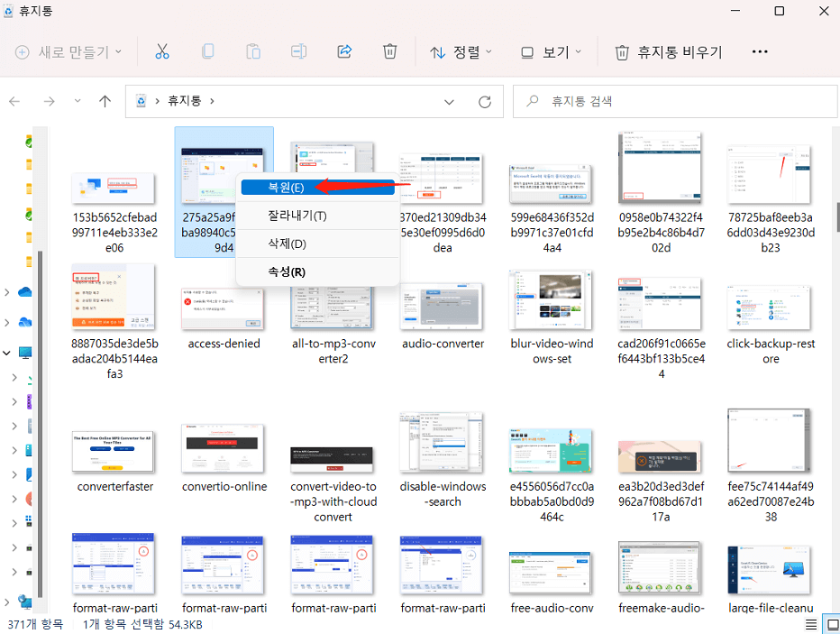This screenshot has width=840, height=634.
Task: Click the Paste clipboard toolbar icon
Action: pyautogui.click(x=253, y=51)
